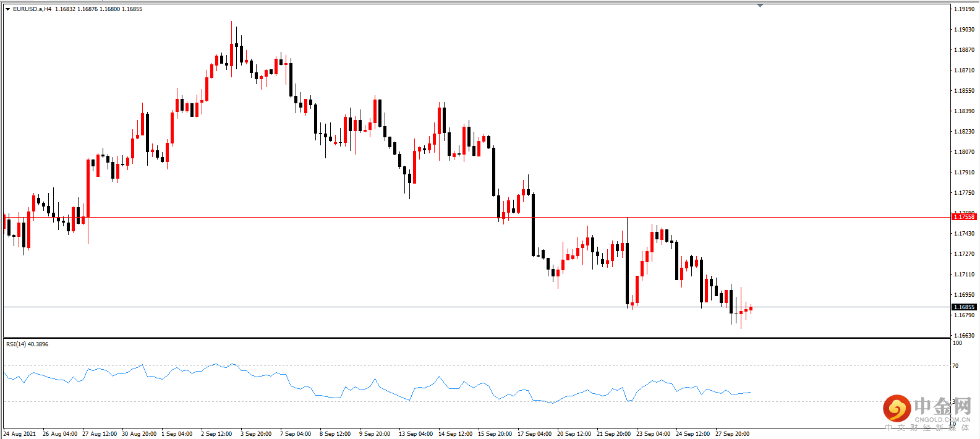Click the 1.19030 price axis label
The width and height of the screenshot is (980, 439).
pyautogui.click(x=964, y=30)
